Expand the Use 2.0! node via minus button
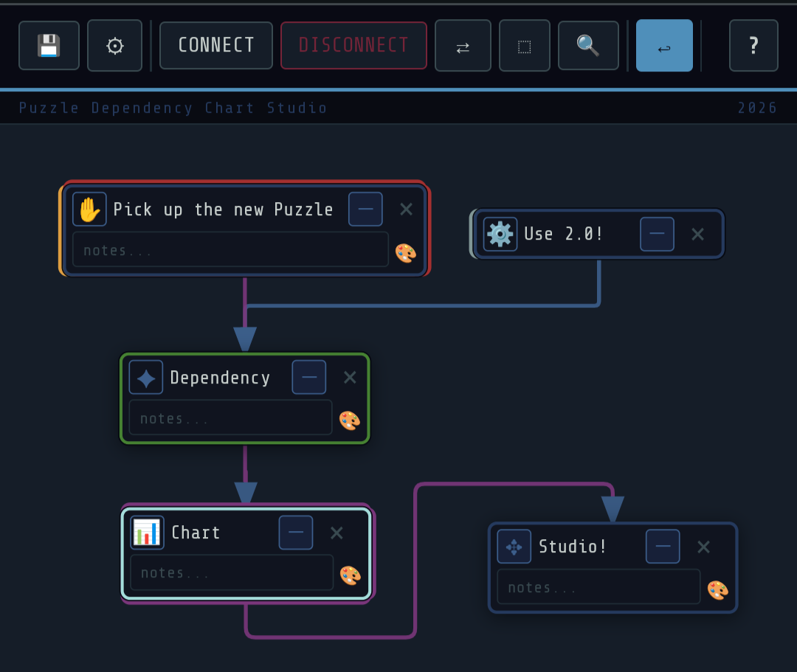 [x=658, y=234]
